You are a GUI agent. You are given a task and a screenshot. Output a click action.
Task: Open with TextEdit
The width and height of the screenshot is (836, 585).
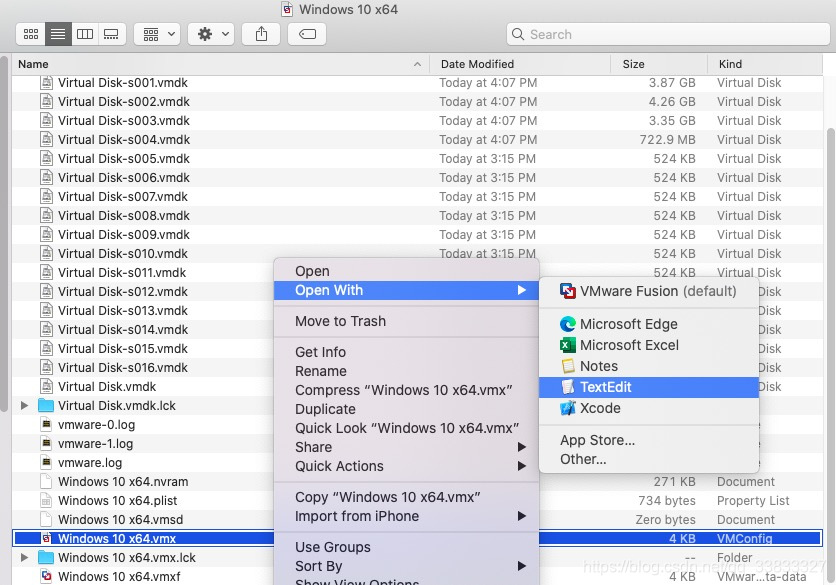649,387
